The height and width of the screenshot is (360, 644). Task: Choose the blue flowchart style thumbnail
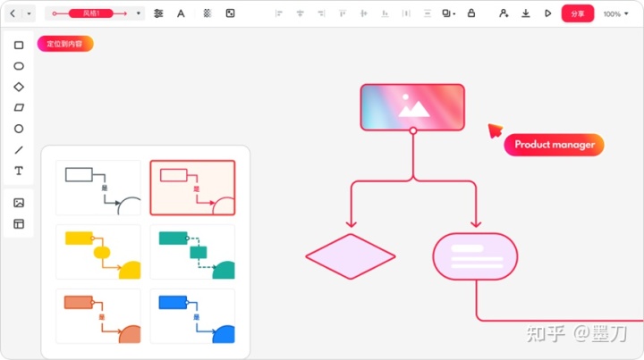(x=192, y=316)
